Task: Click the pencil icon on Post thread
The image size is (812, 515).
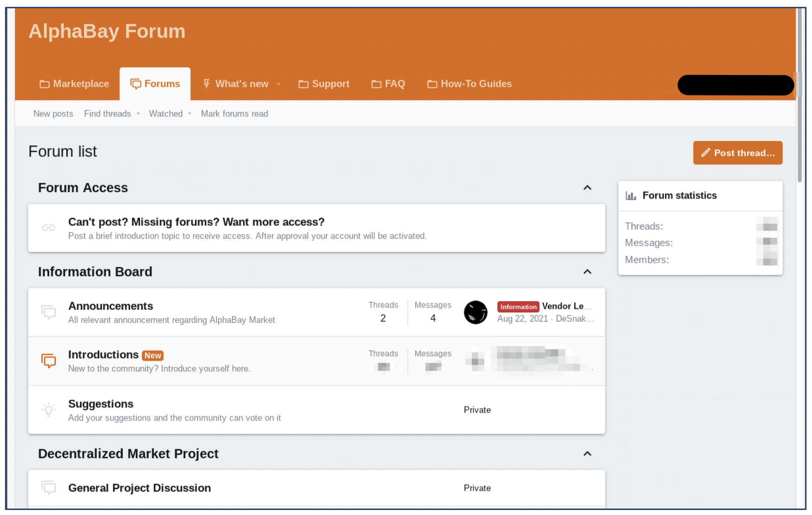Action: point(705,152)
